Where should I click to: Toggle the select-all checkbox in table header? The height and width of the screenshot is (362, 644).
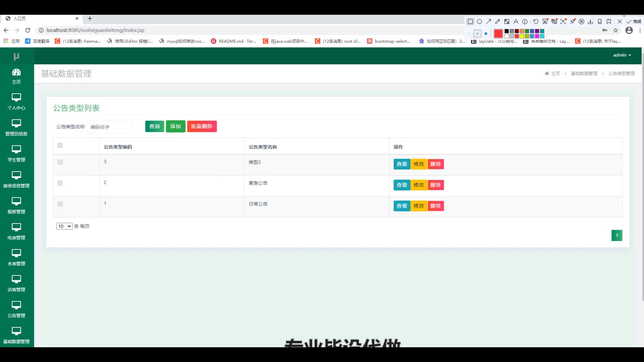coord(60,145)
